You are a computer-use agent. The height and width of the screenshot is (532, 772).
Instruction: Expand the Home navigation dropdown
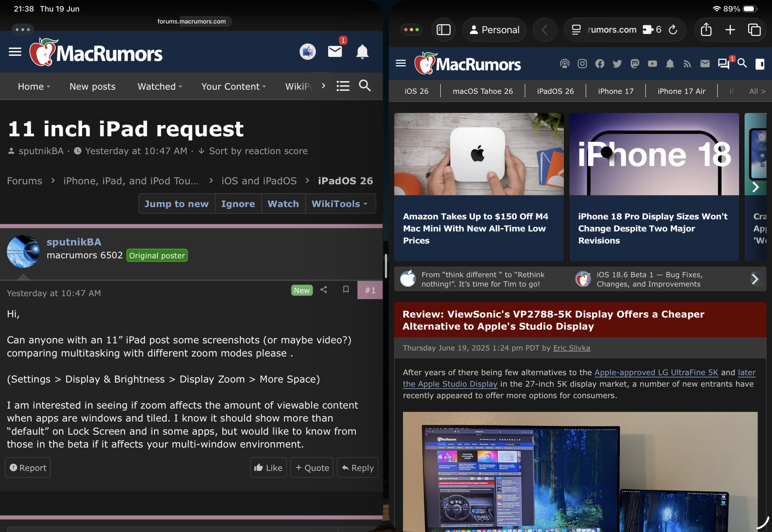coord(34,86)
